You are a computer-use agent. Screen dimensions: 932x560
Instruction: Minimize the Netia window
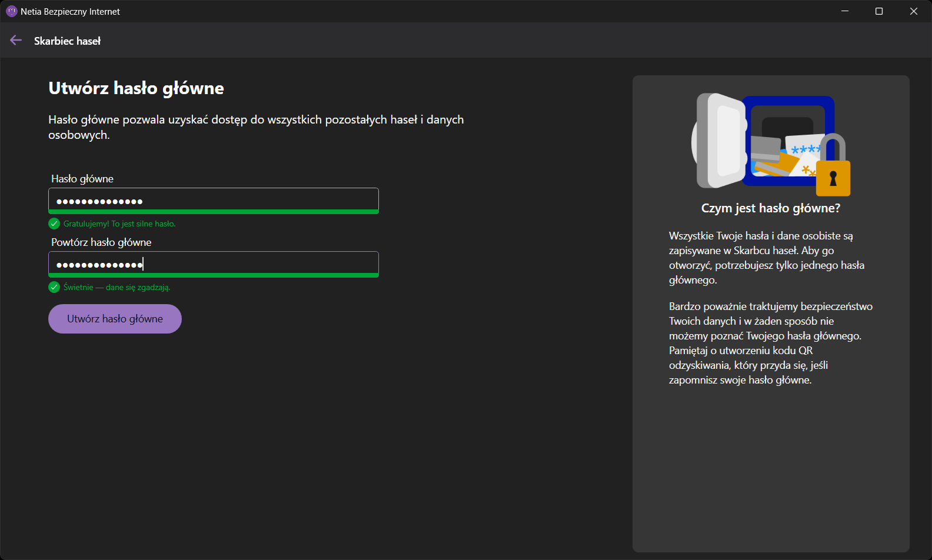coord(845,11)
